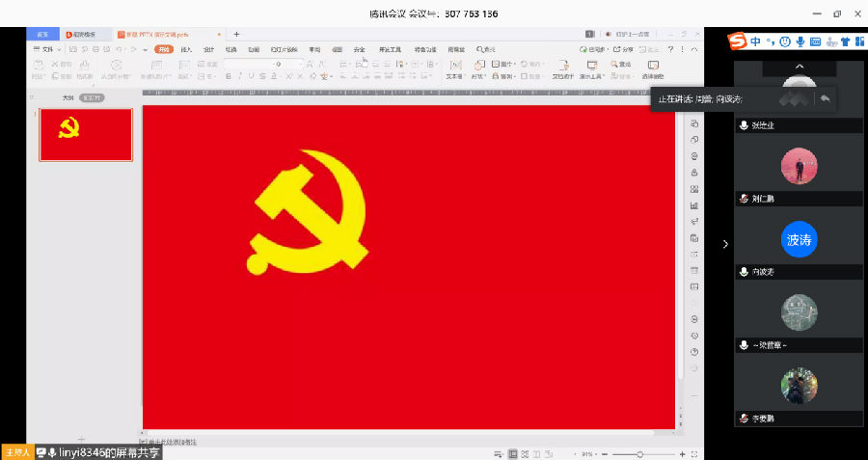This screenshot has height=460, width=868.
Task: Open the 文件 file menu in WPS
Action: click(x=47, y=50)
